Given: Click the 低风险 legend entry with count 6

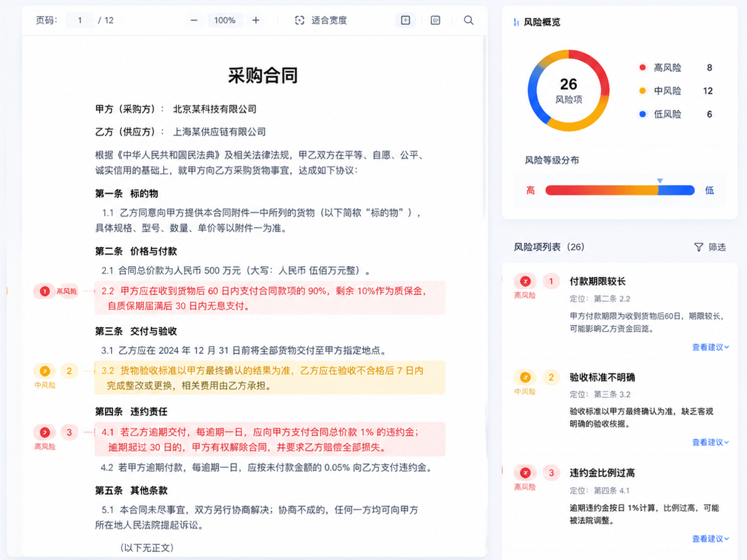Looking at the screenshot, I should 676,114.
